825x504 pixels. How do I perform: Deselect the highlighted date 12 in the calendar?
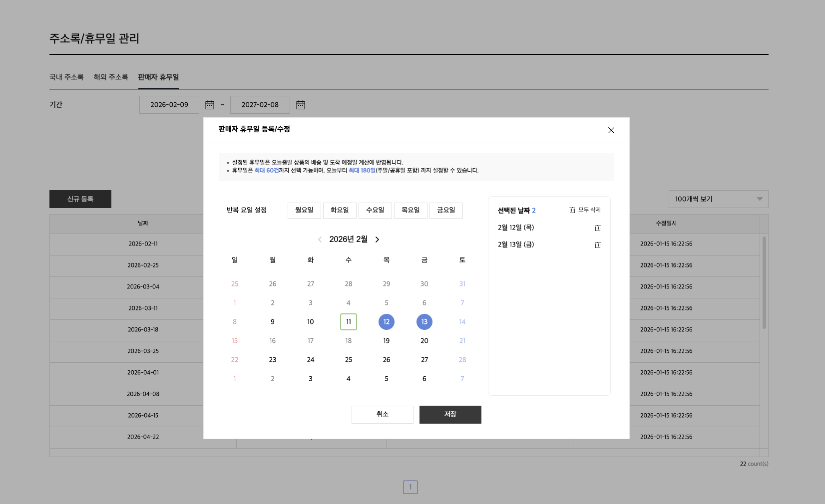click(387, 322)
